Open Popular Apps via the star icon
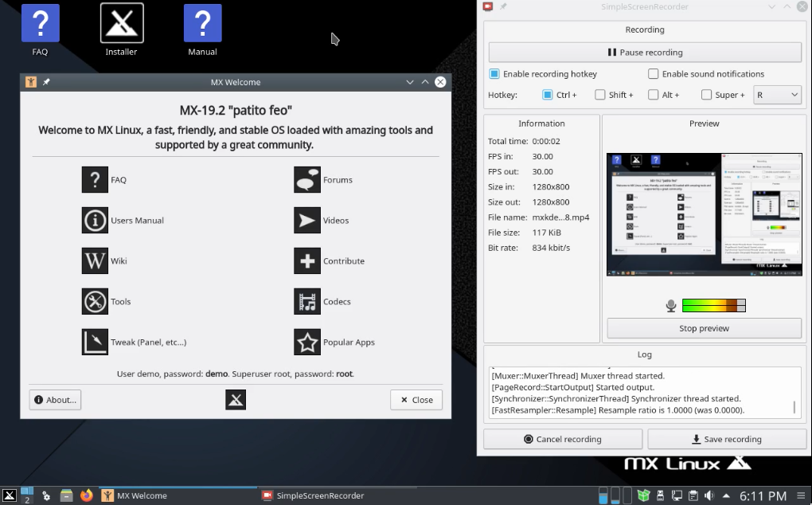 point(306,342)
